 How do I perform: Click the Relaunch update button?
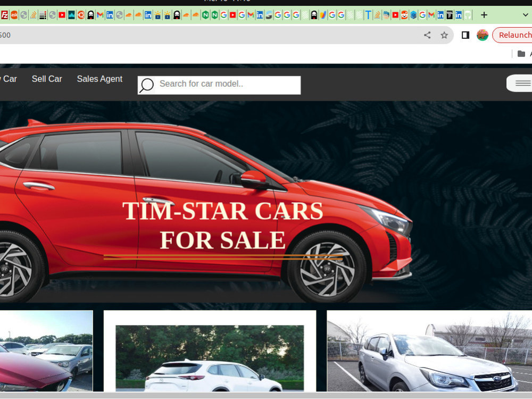(x=512, y=35)
